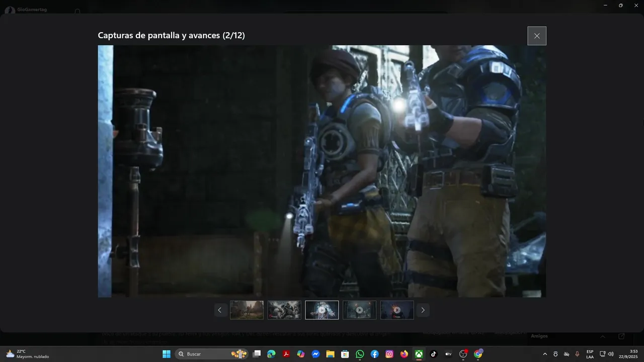The image size is (644, 362).
Task: Select the fifth video thumbnail
Action: point(397,310)
